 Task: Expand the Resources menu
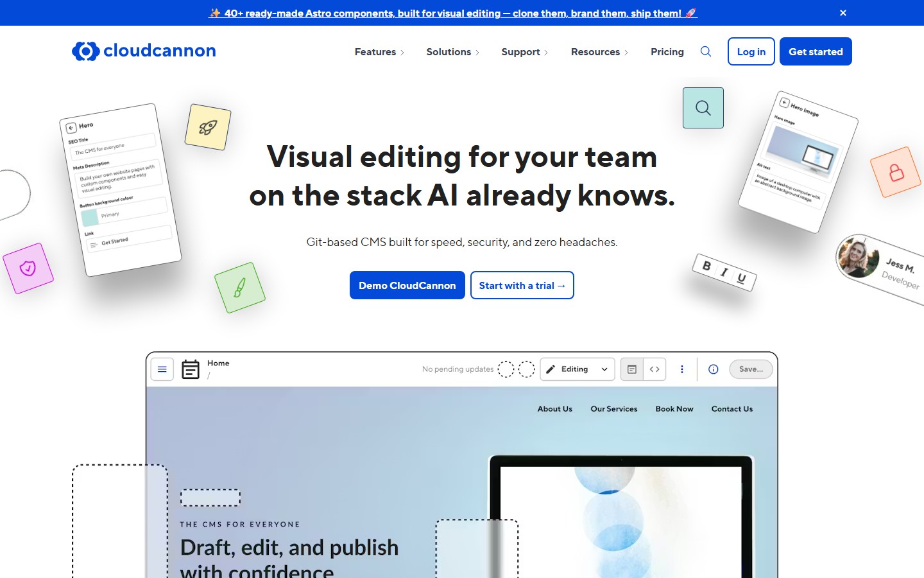click(x=599, y=52)
